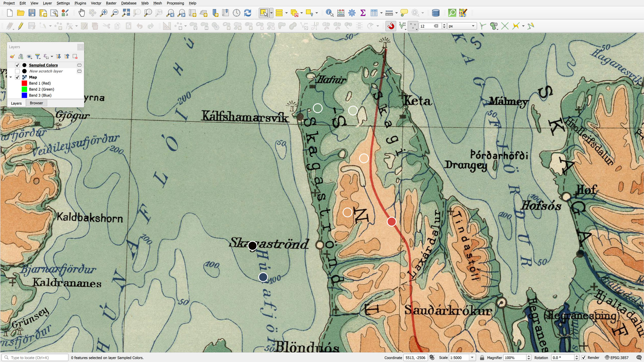The width and height of the screenshot is (644, 362).
Task: Open the Scale combo box dropdown
Action: [x=472, y=357]
